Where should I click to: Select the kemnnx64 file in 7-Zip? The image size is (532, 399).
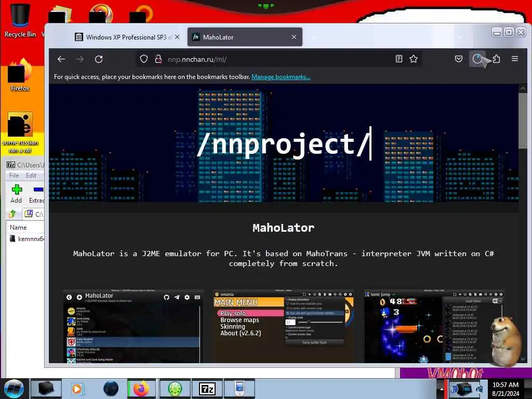(x=27, y=239)
